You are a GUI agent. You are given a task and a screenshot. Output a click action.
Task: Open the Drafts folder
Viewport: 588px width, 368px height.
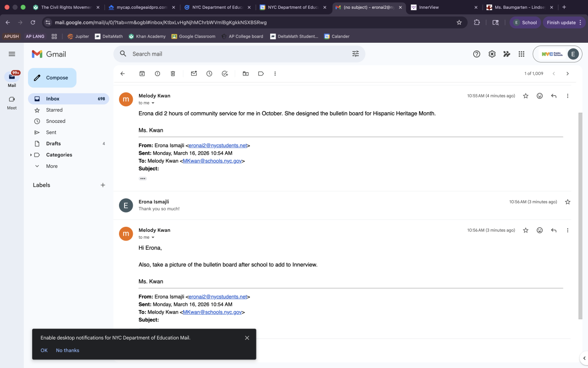click(69, 144)
